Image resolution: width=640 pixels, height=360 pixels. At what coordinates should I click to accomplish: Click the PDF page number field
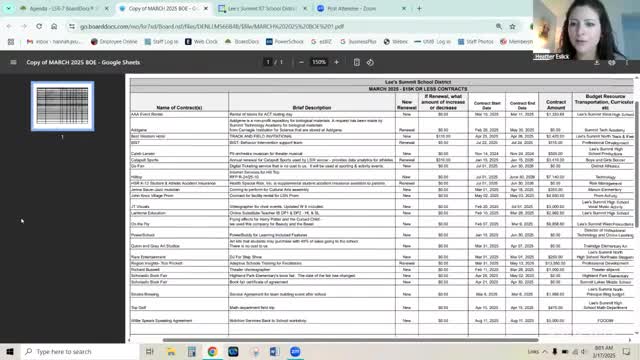[x=268, y=62]
